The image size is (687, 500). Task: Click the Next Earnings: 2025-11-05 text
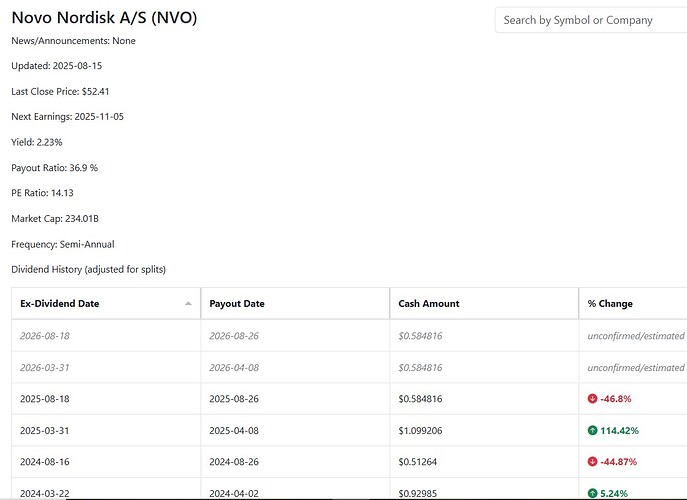click(x=67, y=117)
